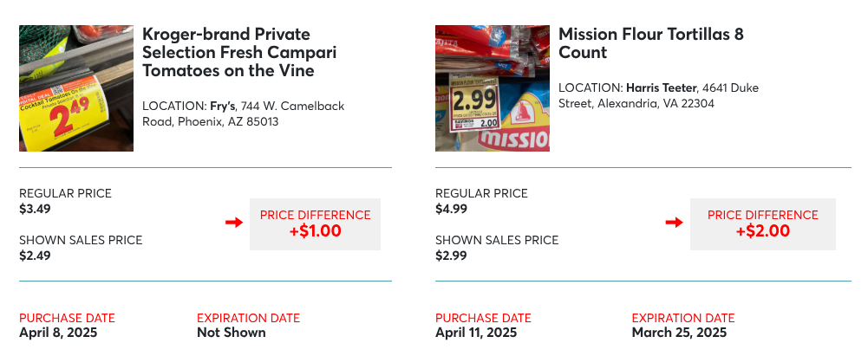868x356 pixels.
Task: Click the +$1.00 price difference box
Action: click(x=315, y=223)
